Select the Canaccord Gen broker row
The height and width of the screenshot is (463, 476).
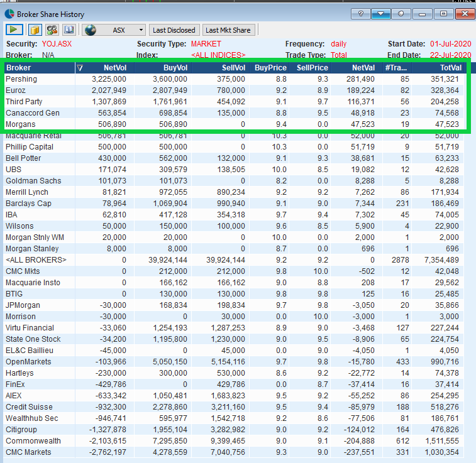click(234, 113)
